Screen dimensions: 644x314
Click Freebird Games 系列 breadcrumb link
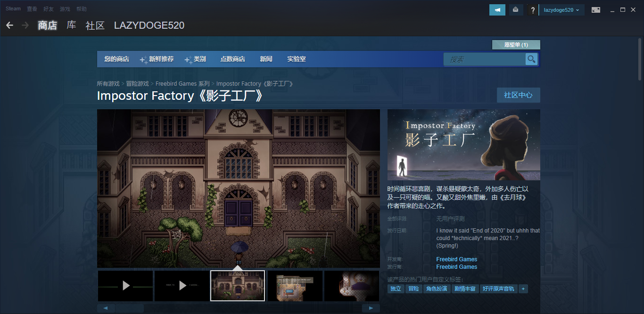(182, 83)
